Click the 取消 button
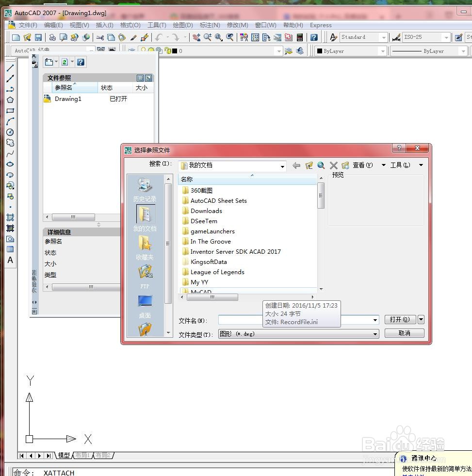This screenshot has width=472, height=476. [404, 333]
